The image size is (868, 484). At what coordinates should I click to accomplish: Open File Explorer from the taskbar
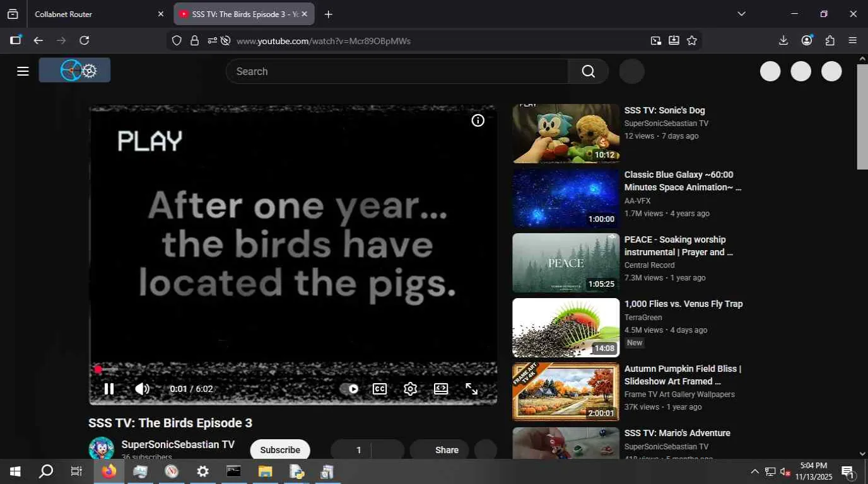pyautogui.click(x=265, y=471)
